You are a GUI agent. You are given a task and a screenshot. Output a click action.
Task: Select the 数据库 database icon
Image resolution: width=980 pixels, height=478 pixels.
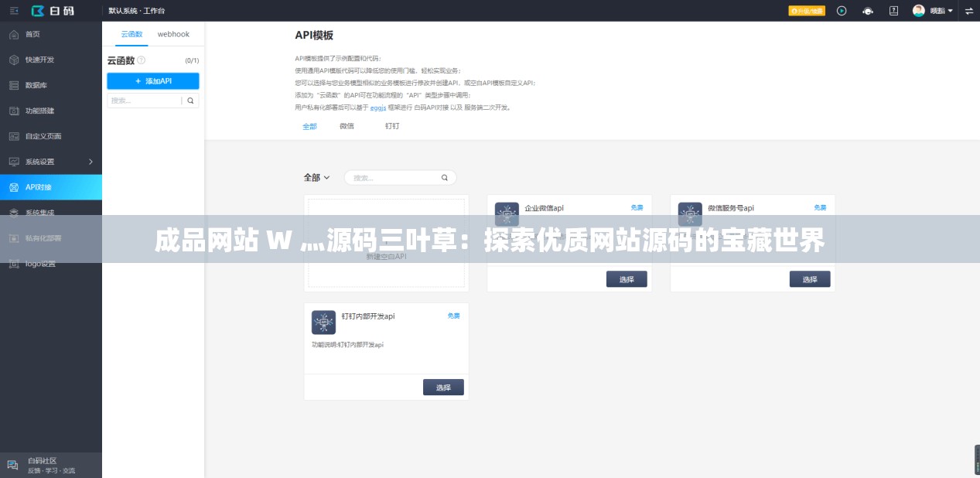12,85
